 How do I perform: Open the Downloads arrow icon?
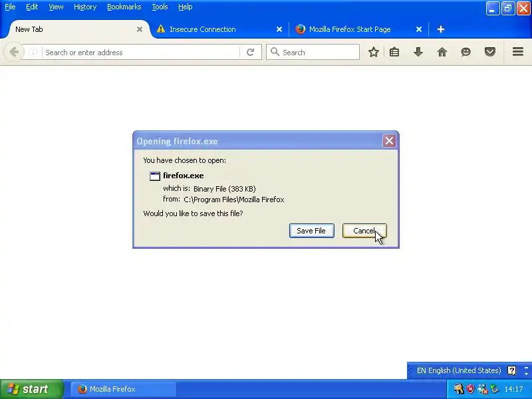pos(418,52)
